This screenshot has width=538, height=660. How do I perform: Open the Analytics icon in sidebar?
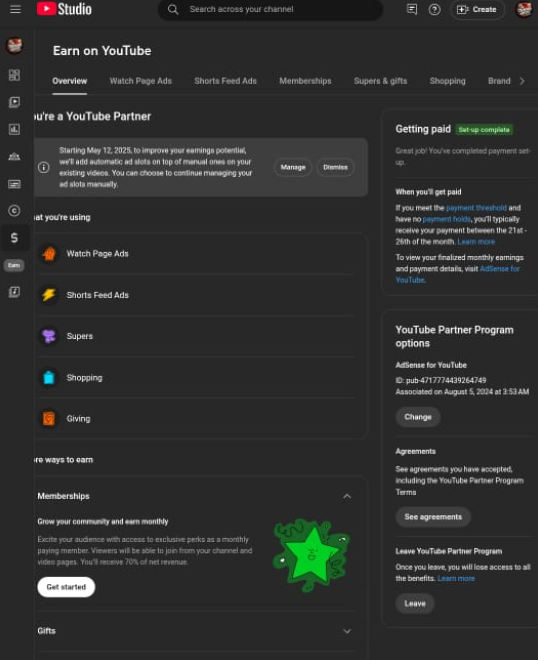14,129
